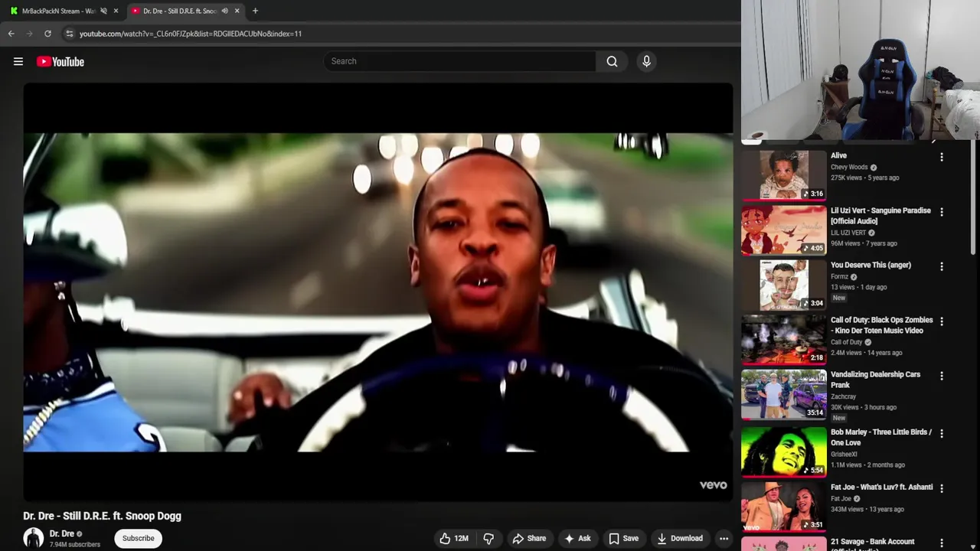Open title 'Alive' in recommendations
Image resolution: width=980 pixels, height=551 pixels.
click(x=838, y=155)
